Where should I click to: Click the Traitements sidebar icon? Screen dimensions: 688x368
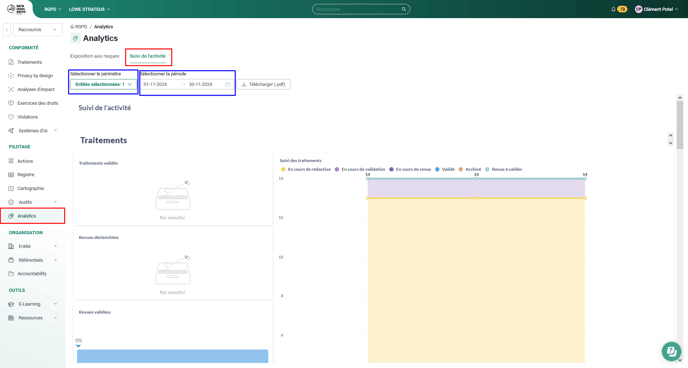(11, 62)
